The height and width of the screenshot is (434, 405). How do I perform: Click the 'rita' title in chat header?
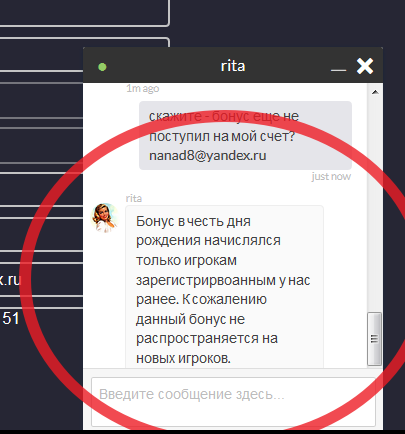pos(233,66)
